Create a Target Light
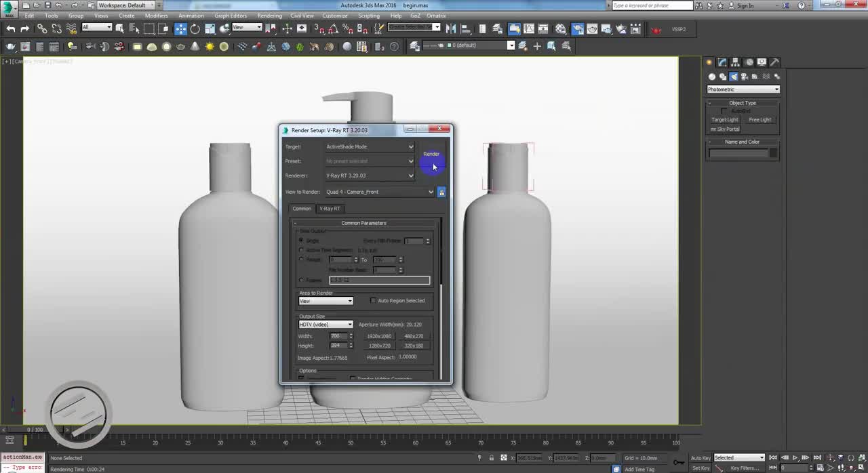 (x=725, y=120)
